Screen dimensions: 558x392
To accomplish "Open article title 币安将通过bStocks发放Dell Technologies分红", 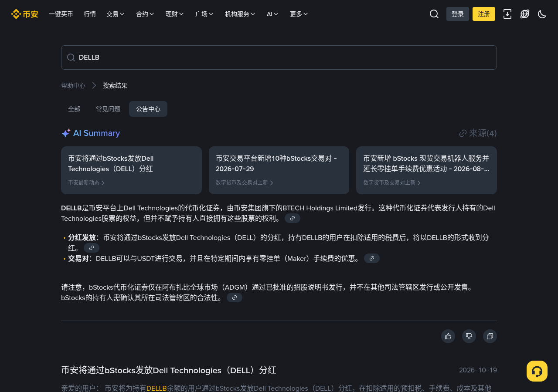I will click(169, 370).
